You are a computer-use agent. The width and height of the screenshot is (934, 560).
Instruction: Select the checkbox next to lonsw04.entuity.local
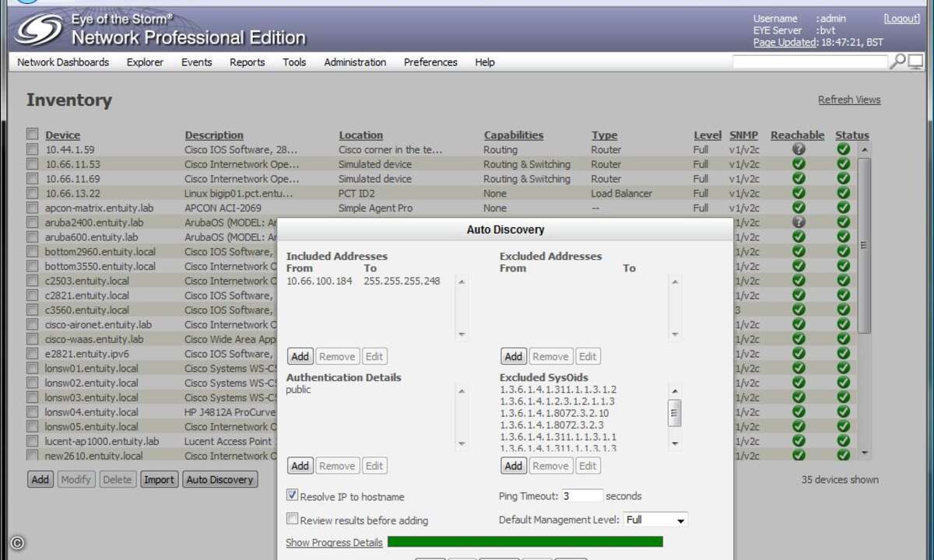(x=32, y=411)
